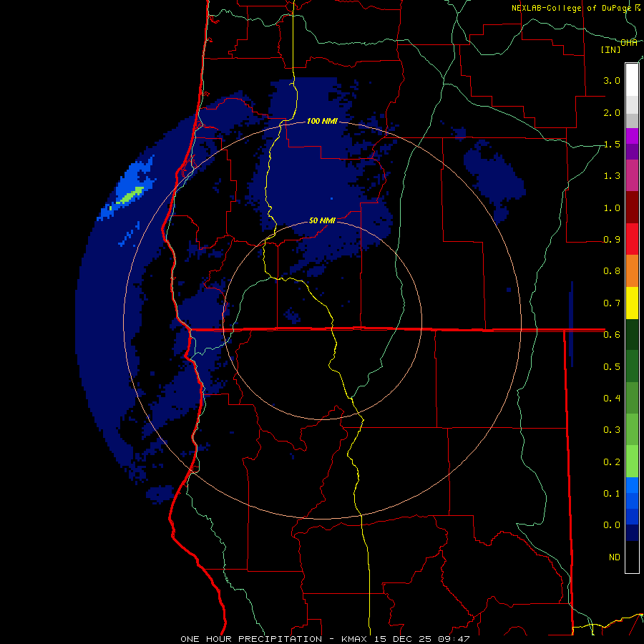The height and width of the screenshot is (644, 644).
Task: Click the light green offshore precipitation cell
Action: [130, 195]
